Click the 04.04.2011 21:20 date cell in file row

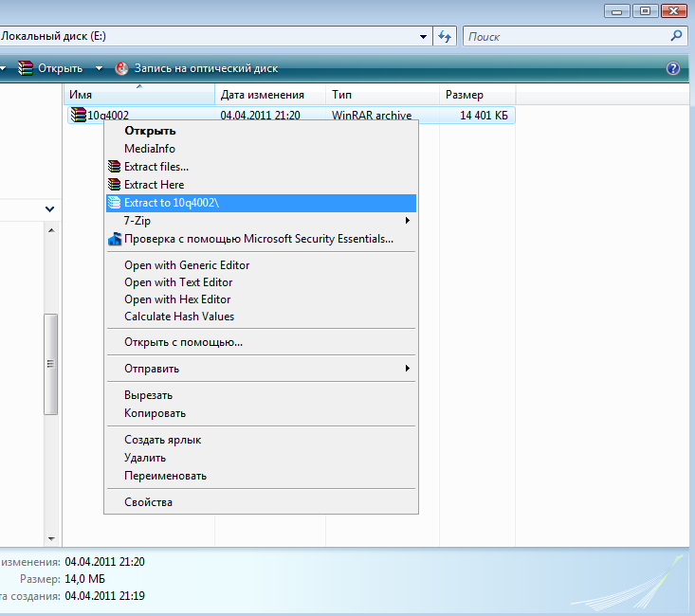coord(260,116)
